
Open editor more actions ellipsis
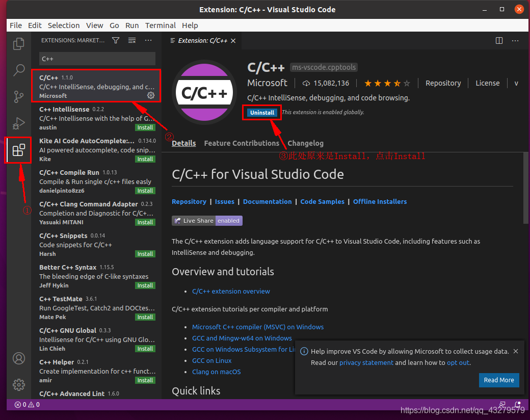pyautogui.click(x=515, y=41)
